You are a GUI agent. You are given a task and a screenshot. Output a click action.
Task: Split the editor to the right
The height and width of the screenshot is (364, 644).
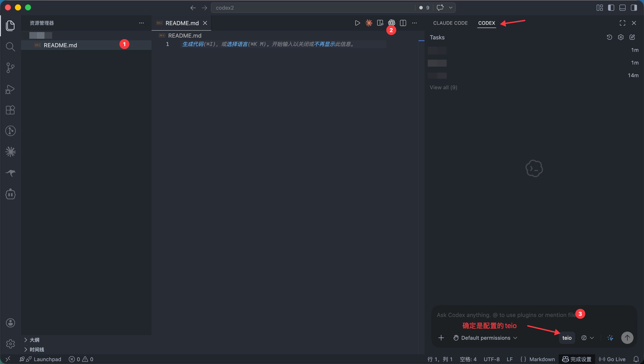click(x=403, y=23)
